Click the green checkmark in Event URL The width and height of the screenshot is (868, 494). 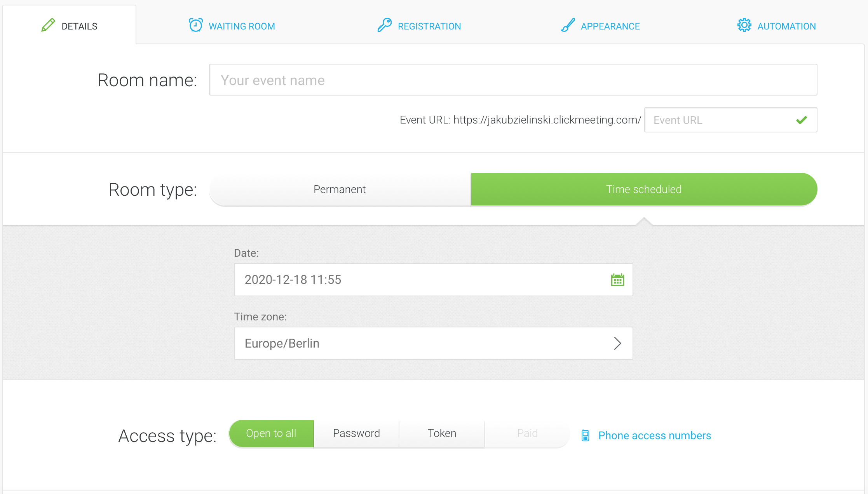[x=802, y=120]
